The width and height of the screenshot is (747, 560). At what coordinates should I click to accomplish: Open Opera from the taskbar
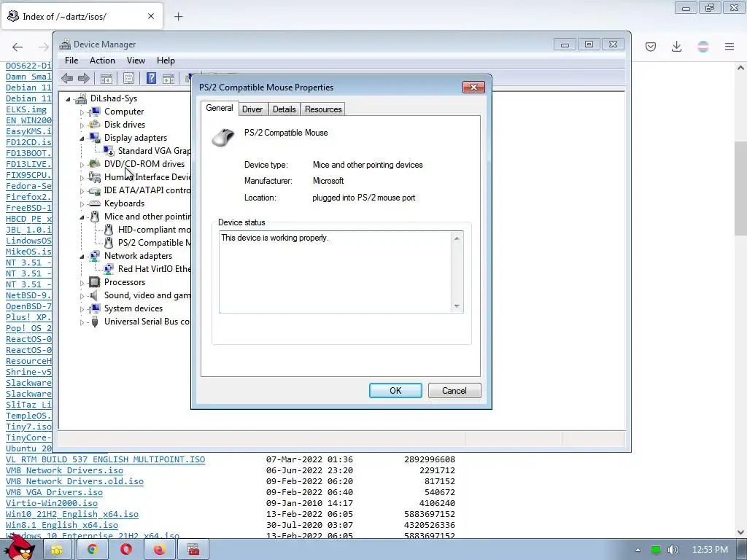(125, 550)
